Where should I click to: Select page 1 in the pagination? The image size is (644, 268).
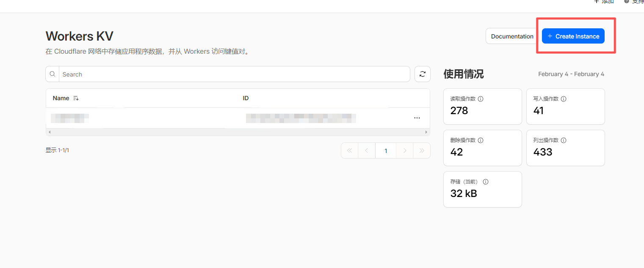tap(386, 150)
